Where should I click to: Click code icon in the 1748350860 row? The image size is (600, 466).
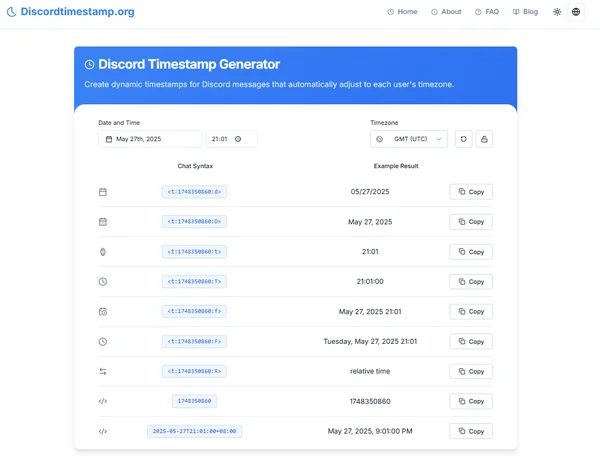pyautogui.click(x=103, y=401)
